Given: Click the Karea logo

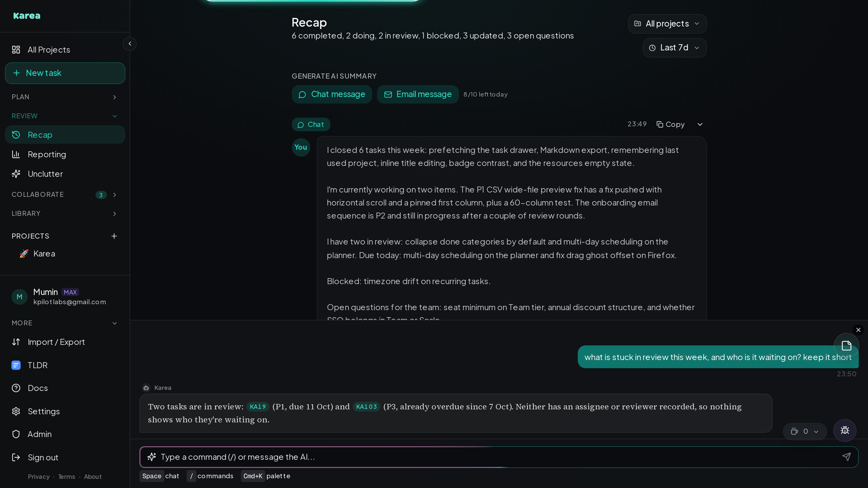Looking at the screenshot, I should click(x=27, y=15).
